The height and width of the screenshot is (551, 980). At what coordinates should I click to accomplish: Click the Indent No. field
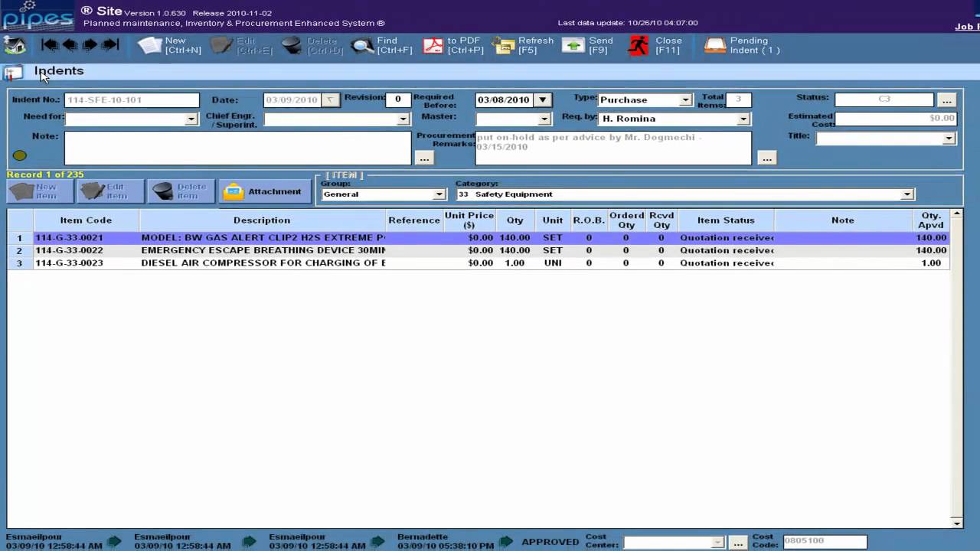[x=132, y=100]
